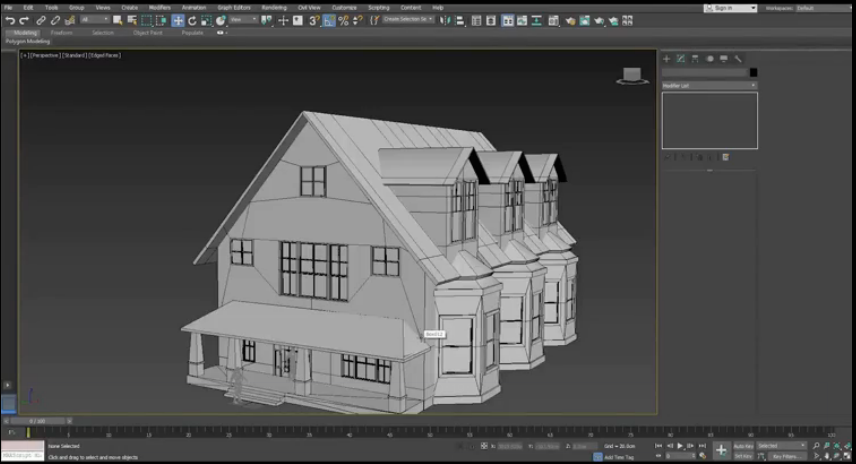Screen dimensions: 856x464
Task: Click Add Time Tag
Action: point(619,457)
